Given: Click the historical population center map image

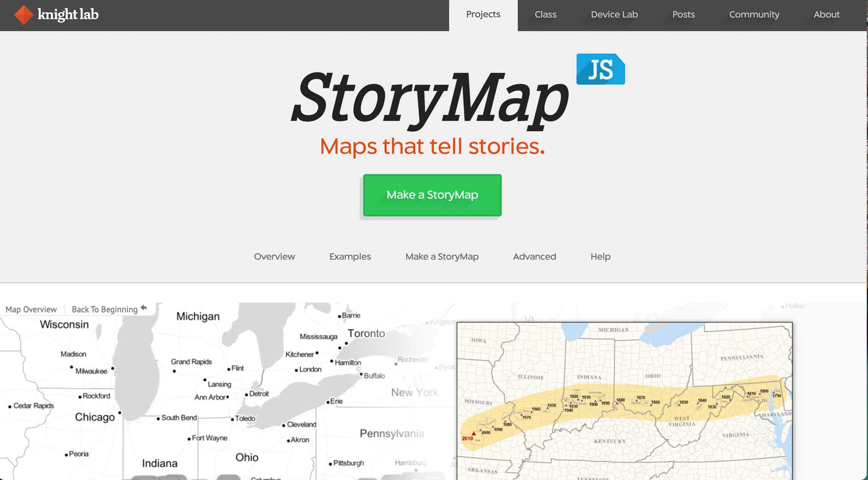Looking at the screenshot, I should coord(625,401).
